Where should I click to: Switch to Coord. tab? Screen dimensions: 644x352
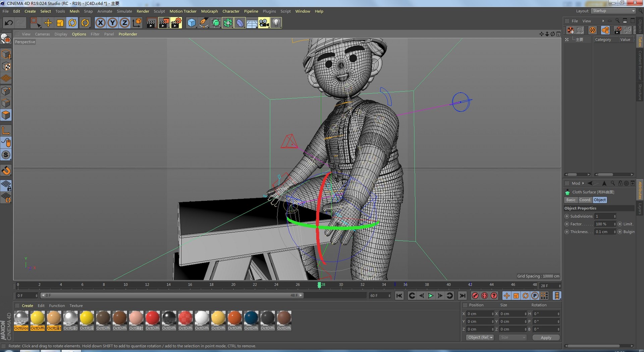pyautogui.click(x=585, y=200)
